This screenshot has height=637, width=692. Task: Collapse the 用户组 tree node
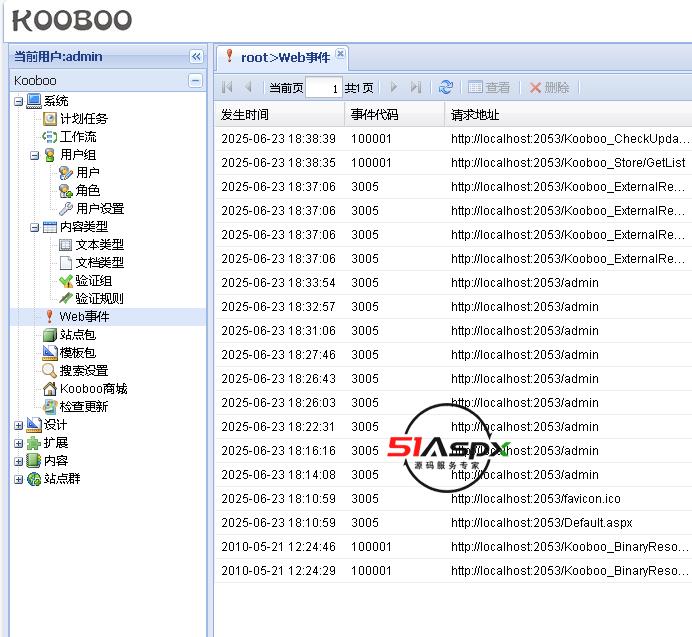34,155
